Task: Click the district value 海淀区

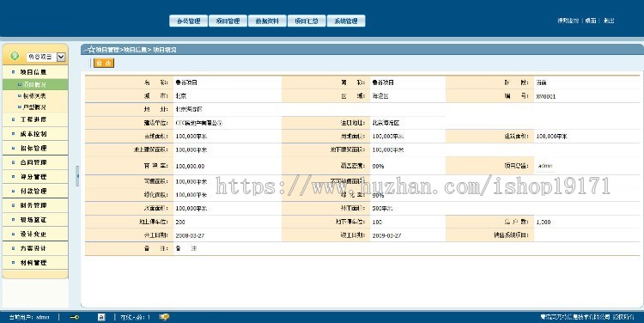Action: pyautogui.click(x=380, y=96)
